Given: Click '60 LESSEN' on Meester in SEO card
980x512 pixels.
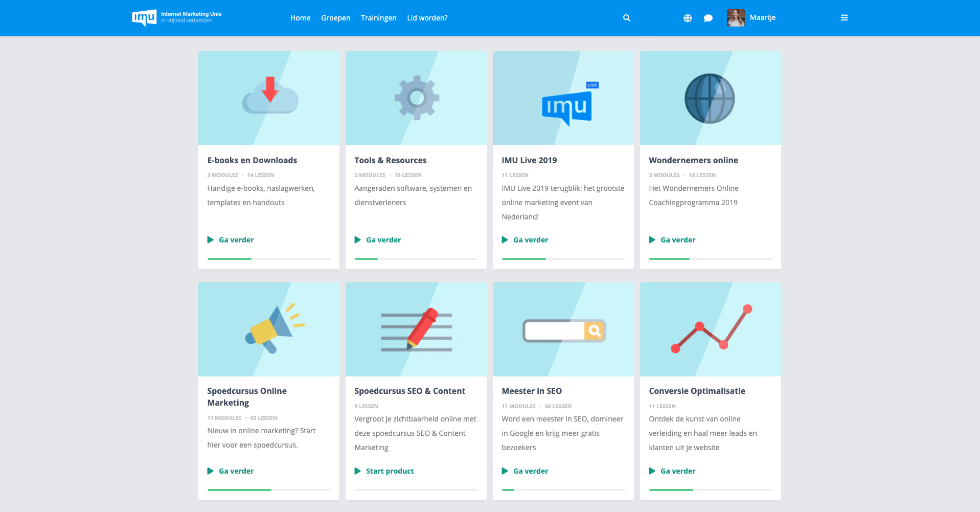Looking at the screenshot, I should 558,406.
